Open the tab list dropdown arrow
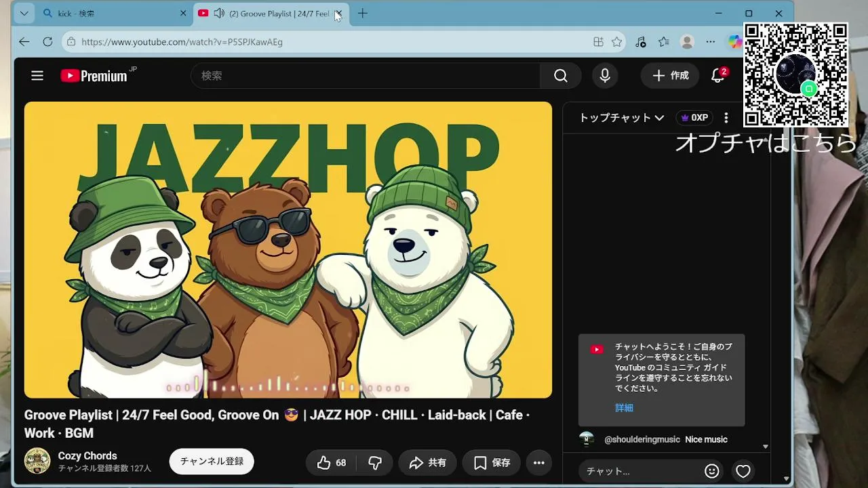The width and height of the screenshot is (868, 488). click(x=24, y=14)
